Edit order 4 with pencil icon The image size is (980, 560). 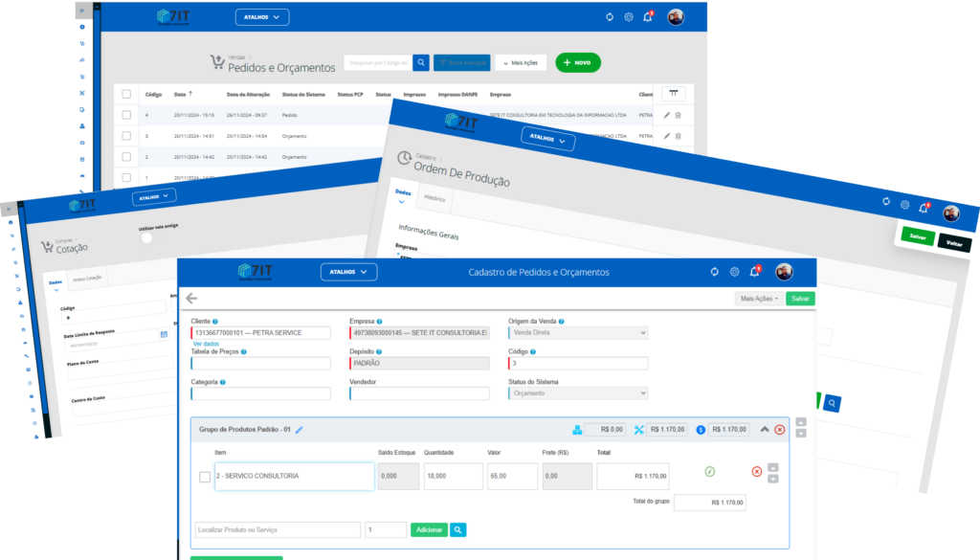pos(666,115)
